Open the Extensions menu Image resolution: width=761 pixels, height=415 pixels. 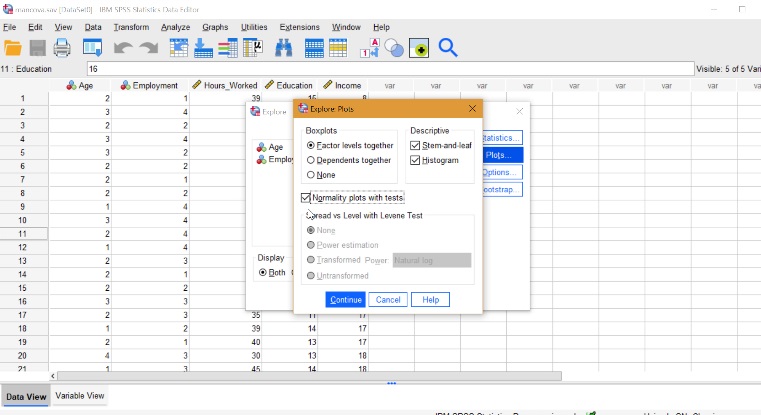[299, 27]
